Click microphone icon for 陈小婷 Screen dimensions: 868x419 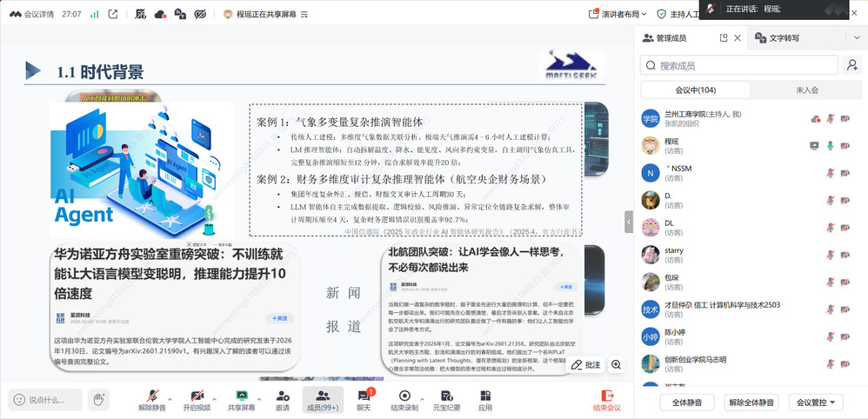[831, 336]
